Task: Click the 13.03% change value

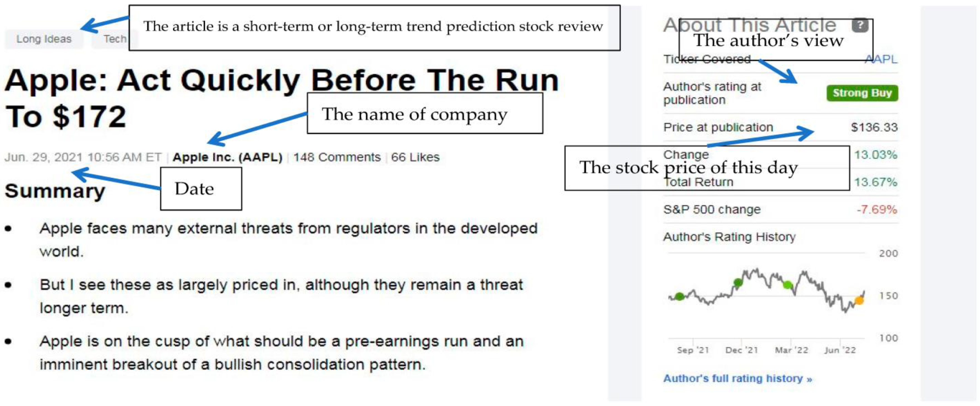Action: point(875,155)
